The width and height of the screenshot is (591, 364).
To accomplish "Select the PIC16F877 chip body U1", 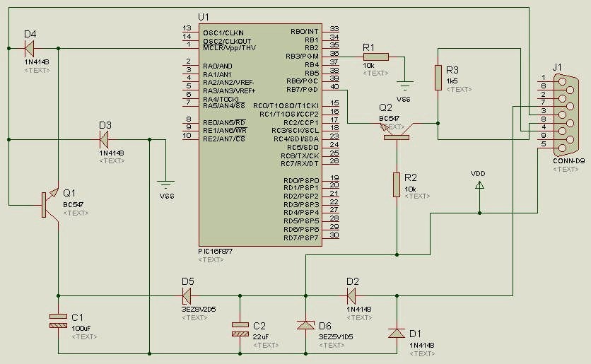I will coord(260,135).
